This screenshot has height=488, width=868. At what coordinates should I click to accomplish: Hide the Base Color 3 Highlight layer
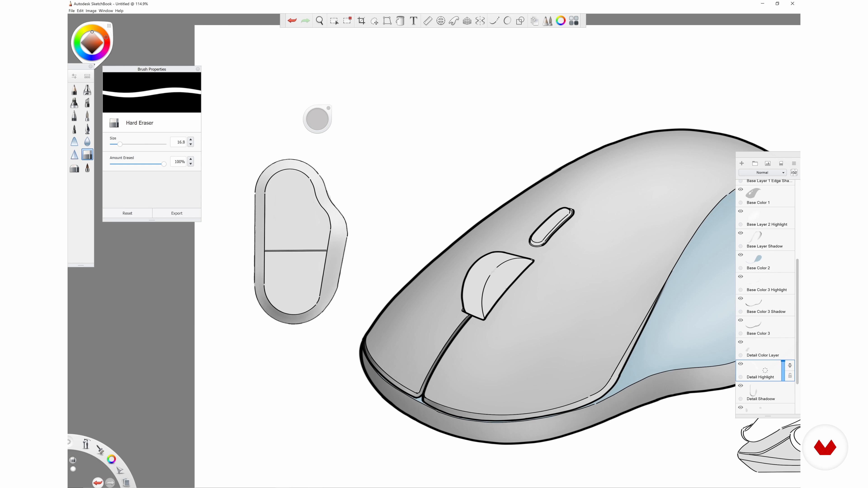[x=741, y=277]
